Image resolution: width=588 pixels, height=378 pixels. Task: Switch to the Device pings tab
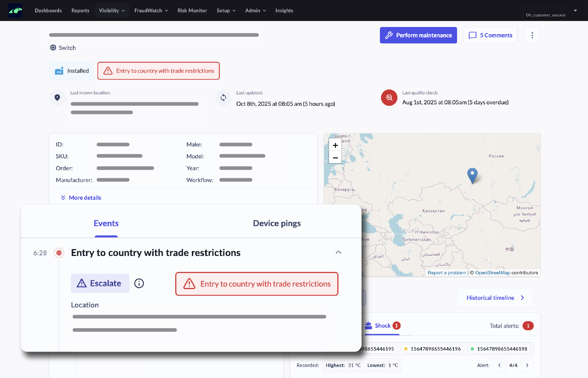(276, 223)
